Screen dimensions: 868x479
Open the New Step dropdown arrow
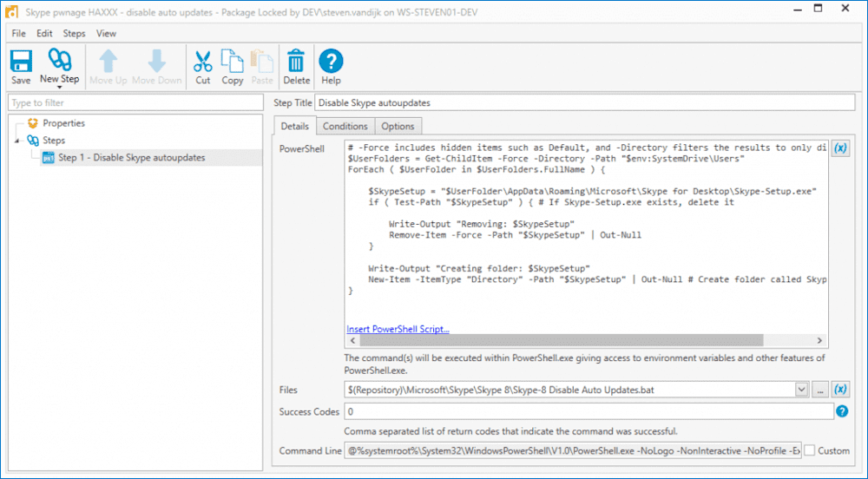[59, 88]
